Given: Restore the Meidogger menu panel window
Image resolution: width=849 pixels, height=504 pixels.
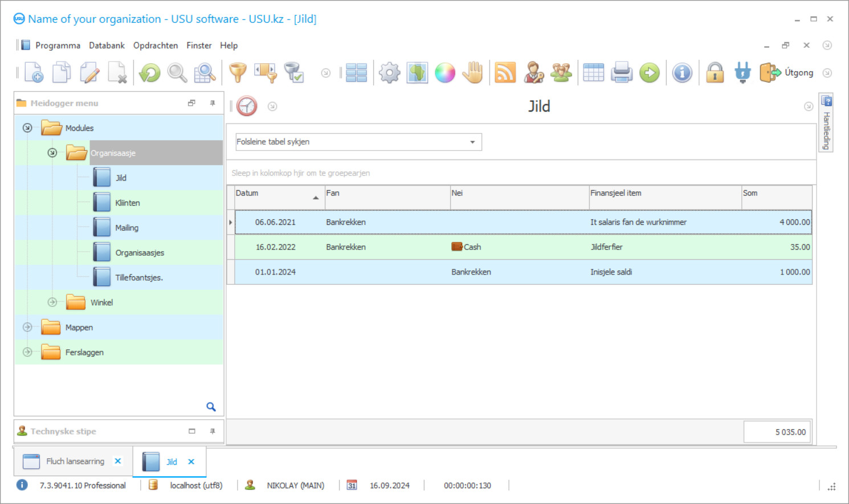Looking at the screenshot, I should click(191, 103).
